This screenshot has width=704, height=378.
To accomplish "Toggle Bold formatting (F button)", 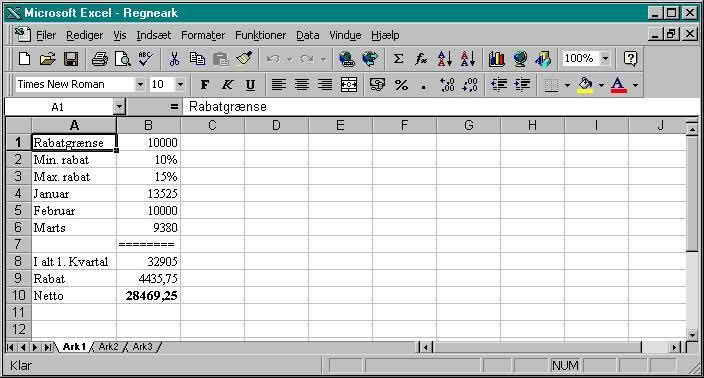I will pyautogui.click(x=205, y=85).
